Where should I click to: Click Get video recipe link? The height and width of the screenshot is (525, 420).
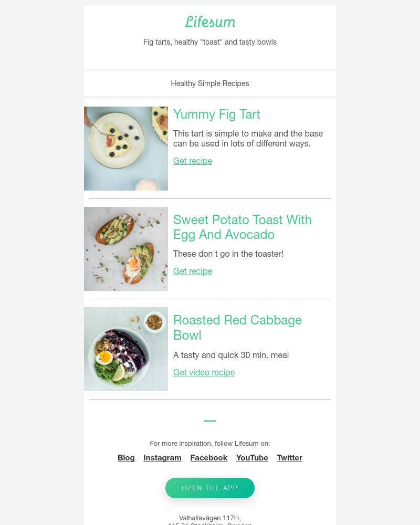(204, 372)
